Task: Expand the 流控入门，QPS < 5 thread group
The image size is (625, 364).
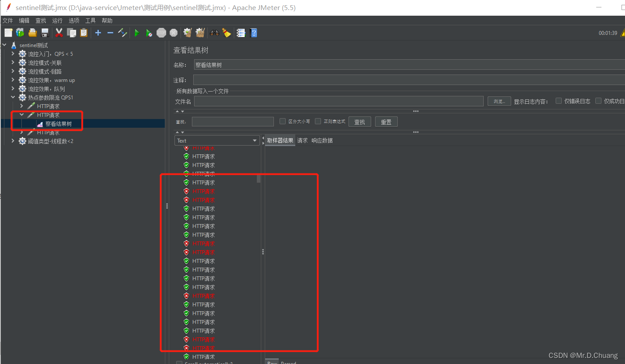Action: 13,54
